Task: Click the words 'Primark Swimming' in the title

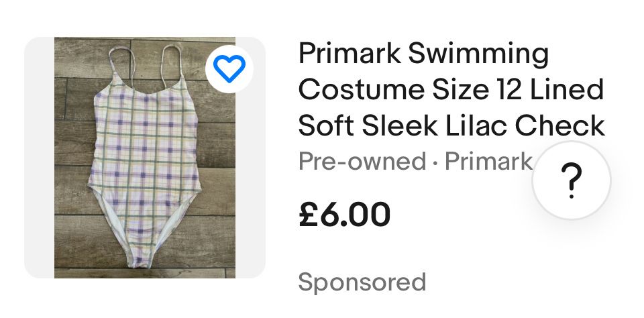Action: (x=423, y=54)
